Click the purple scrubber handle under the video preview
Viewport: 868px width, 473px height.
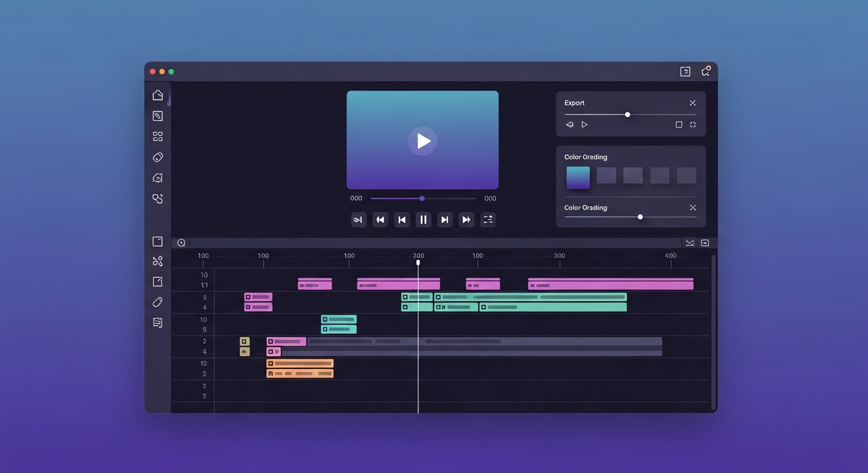pos(422,198)
